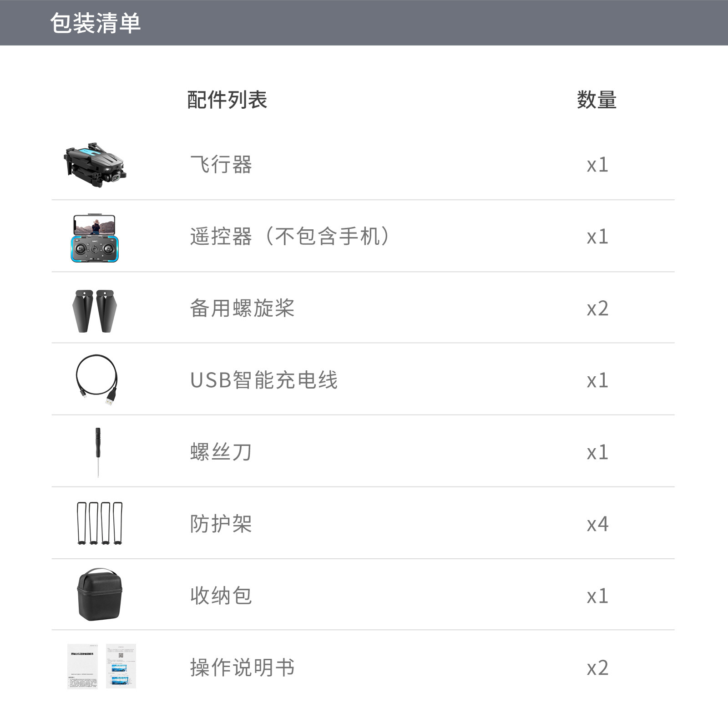Select the spare propeller blades image
Screen dimensions: 728x728
[95, 311]
